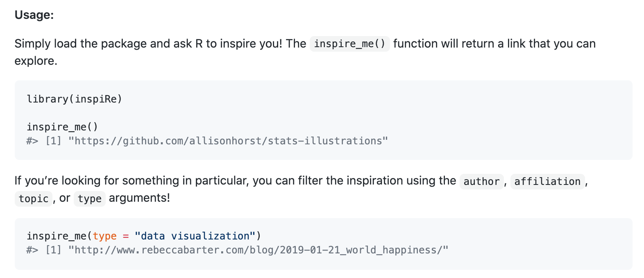The image size is (644, 278).
Task: Click the orange type parameter in code
Action: click(x=104, y=236)
